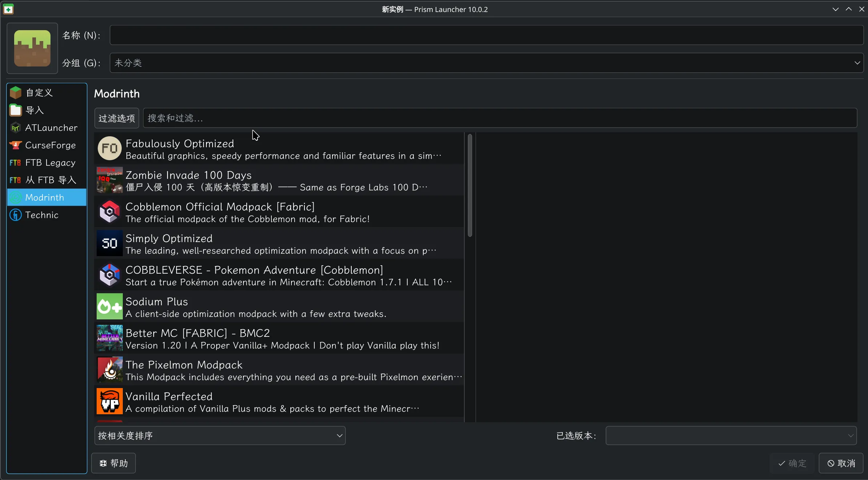Screen dimensions: 868x480
Task: Click the Fabulously Optimized FO icon
Action: click(109, 148)
